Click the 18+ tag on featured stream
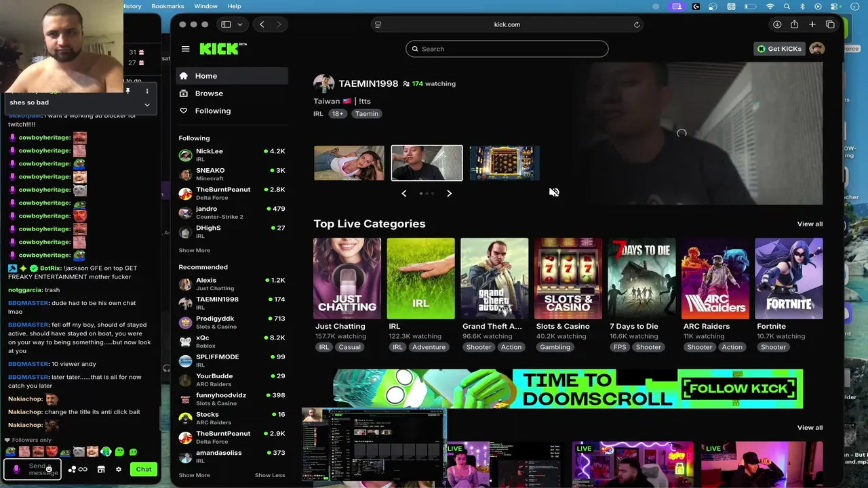 (x=338, y=114)
